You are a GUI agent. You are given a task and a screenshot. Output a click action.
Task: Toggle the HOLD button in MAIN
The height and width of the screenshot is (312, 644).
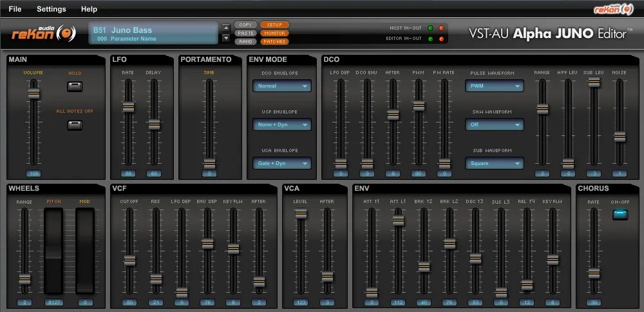coord(75,87)
